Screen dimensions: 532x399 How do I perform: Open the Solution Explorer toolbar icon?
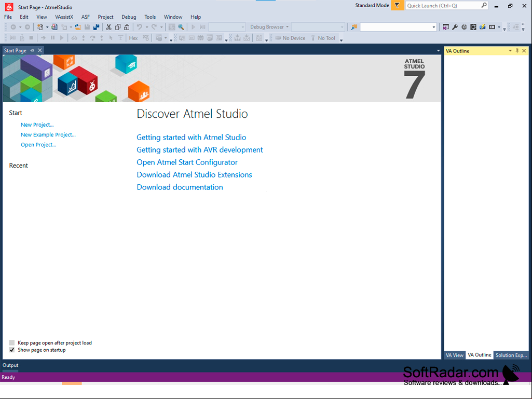(446, 27)
